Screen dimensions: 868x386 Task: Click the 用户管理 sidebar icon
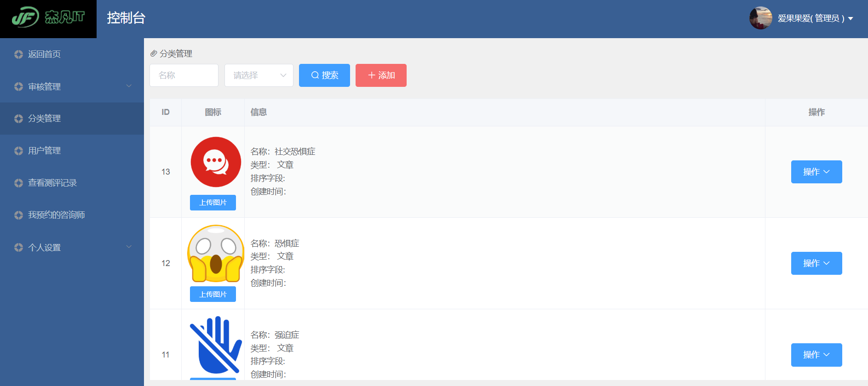click(18, 151)
